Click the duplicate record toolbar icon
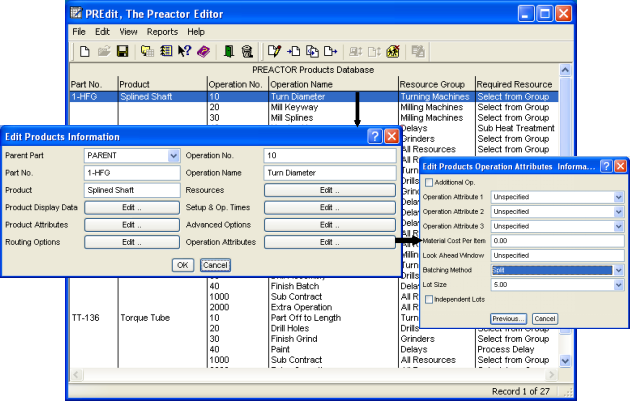 point(312,51)
